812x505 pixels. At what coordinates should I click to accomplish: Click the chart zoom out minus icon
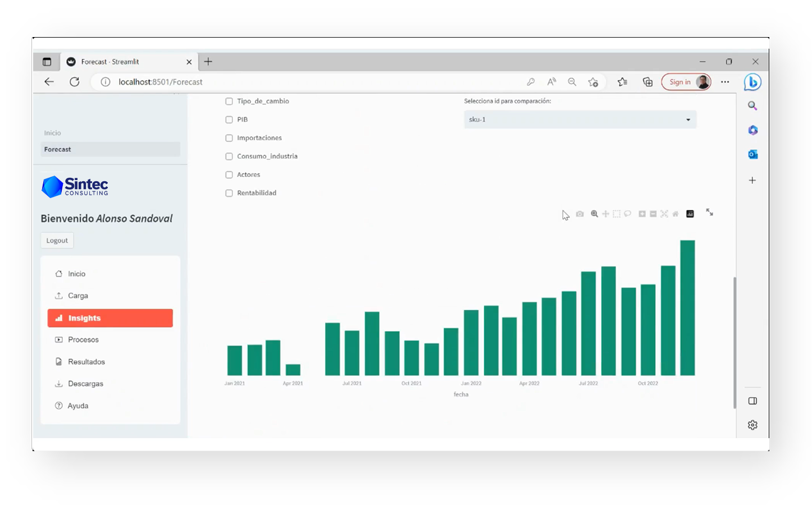pos(653,214)
